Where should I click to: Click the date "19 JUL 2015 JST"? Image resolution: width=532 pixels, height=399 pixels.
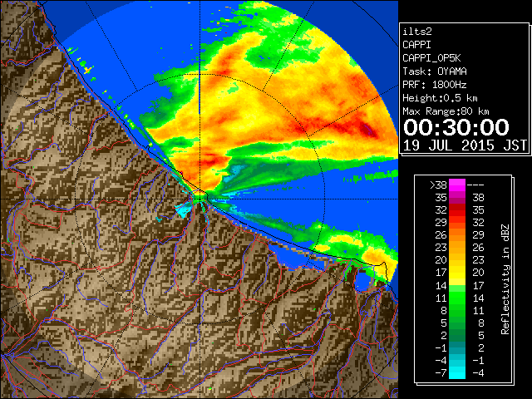click(465, 145)
